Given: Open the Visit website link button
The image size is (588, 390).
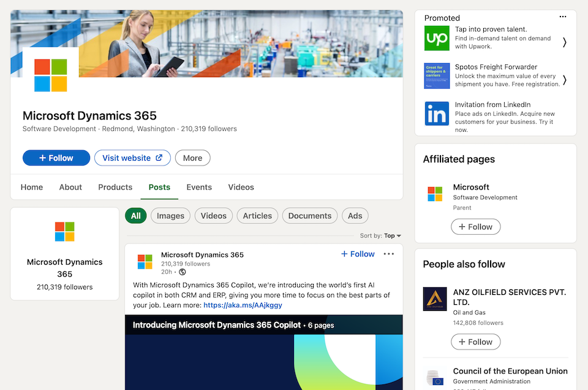Looking at the screenshot, I should 132,158.
